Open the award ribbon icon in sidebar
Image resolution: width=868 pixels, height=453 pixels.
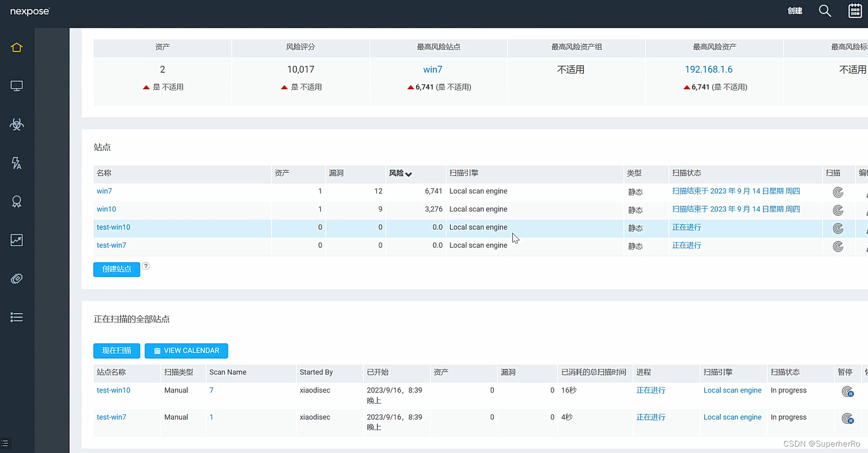(x=17, y=202)
